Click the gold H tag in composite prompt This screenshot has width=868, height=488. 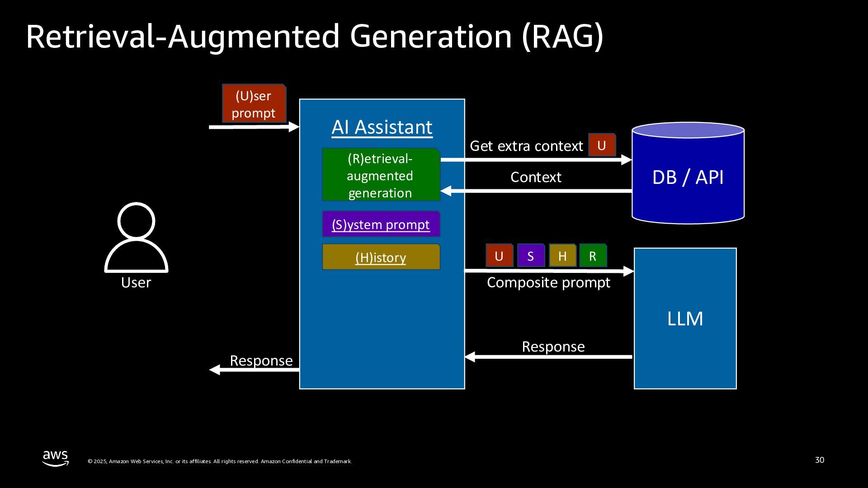[x=562, y=256]
